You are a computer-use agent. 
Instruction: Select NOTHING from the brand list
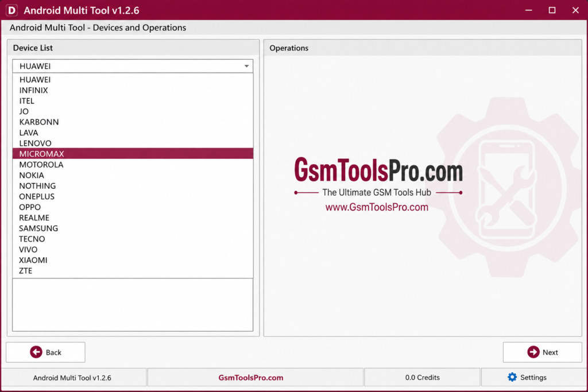(x=133, y=186)
